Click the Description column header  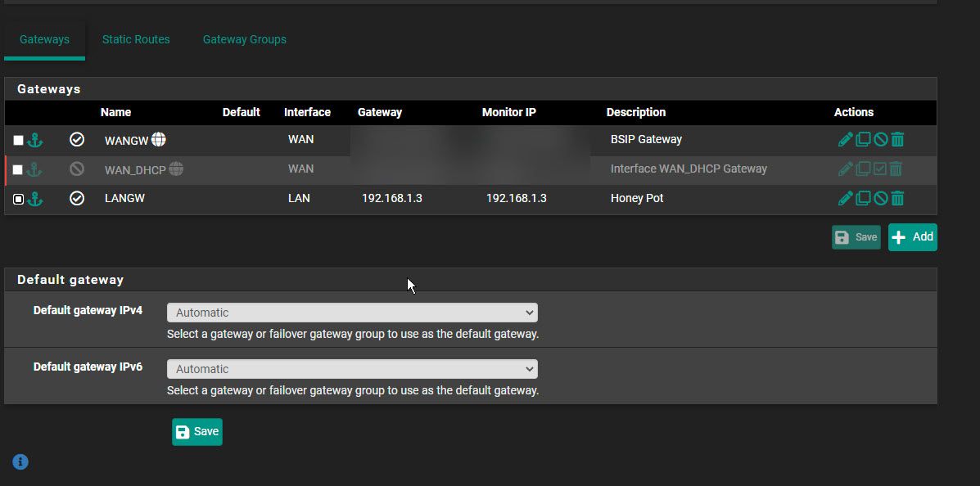click(636, 112)
